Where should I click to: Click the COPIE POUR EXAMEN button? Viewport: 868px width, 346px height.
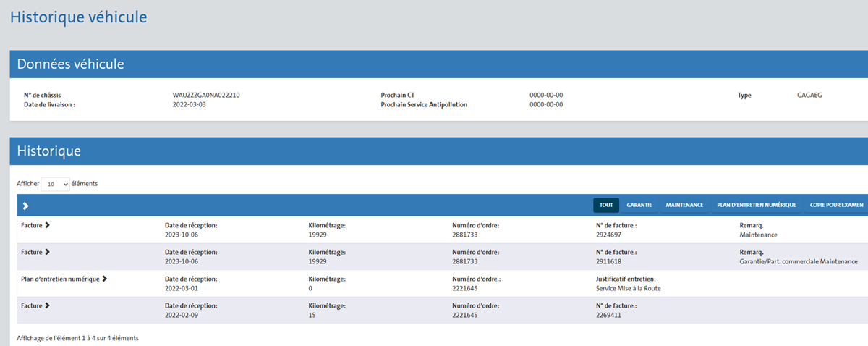pos(836,205)
